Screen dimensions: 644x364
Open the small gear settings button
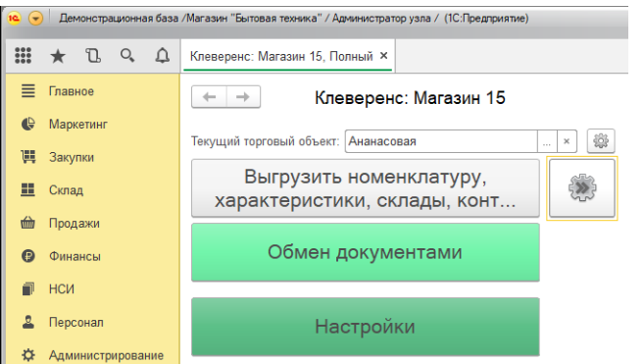coord(601,141)
